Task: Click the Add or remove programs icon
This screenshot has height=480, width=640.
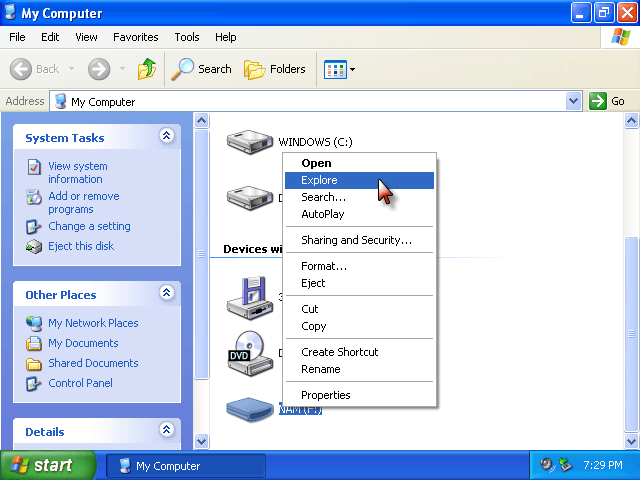Action: point(34,197)
